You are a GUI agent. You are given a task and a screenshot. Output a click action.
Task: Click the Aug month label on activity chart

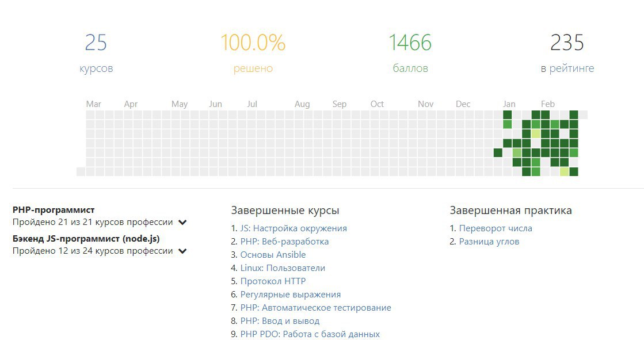coord(302,104)
